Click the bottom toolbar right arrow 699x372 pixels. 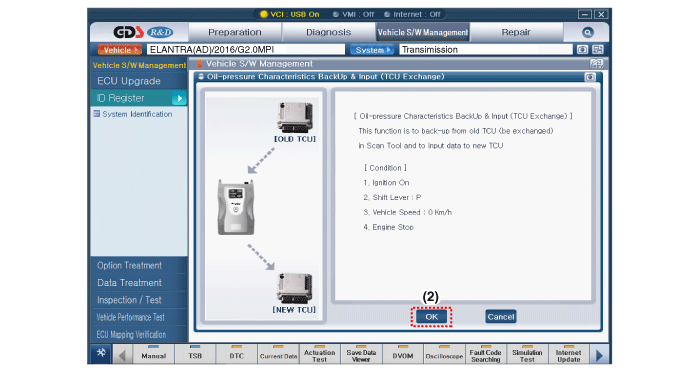click(599, 355)
